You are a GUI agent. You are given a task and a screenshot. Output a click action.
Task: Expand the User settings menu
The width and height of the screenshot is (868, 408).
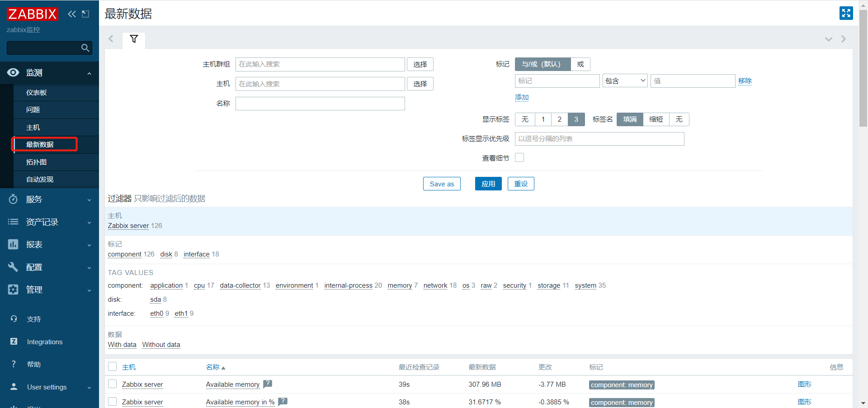pyautogui.click(x=89, y=388)
